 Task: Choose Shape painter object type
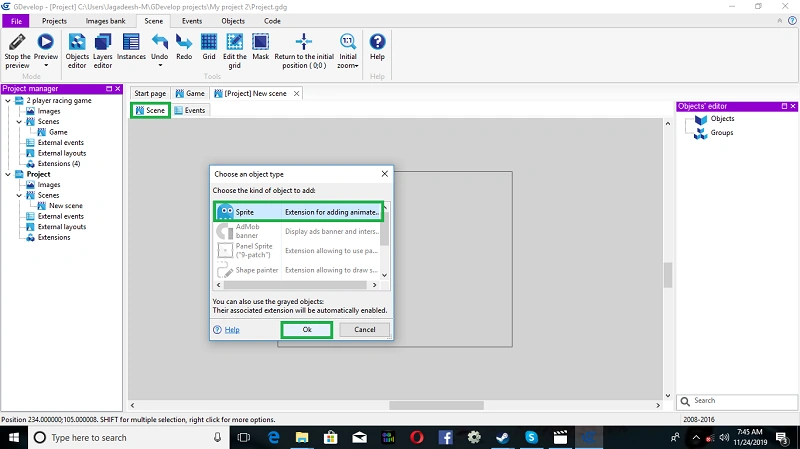click(298, 270)
